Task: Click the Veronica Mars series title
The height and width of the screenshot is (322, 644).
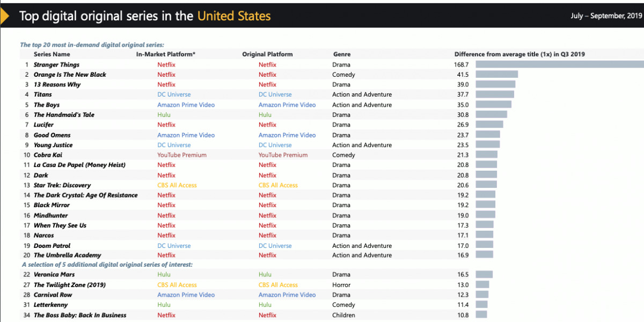Action: [53, 275]
